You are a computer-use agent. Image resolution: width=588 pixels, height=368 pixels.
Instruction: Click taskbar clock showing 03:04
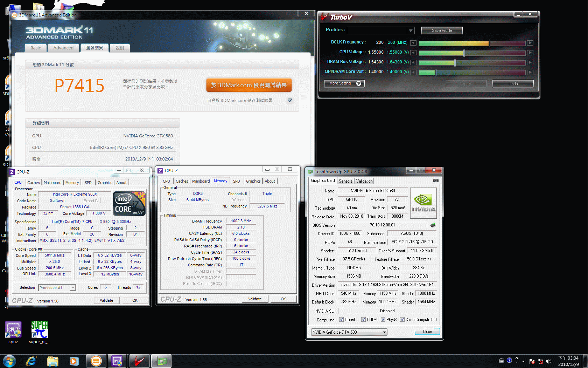568,361
